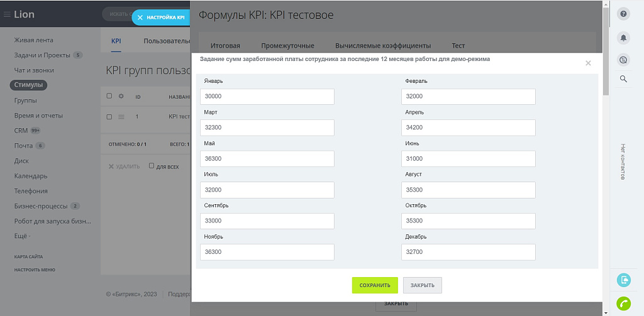Click the Январь salary input field
The image size is (644, 316).
click(267, 97)
